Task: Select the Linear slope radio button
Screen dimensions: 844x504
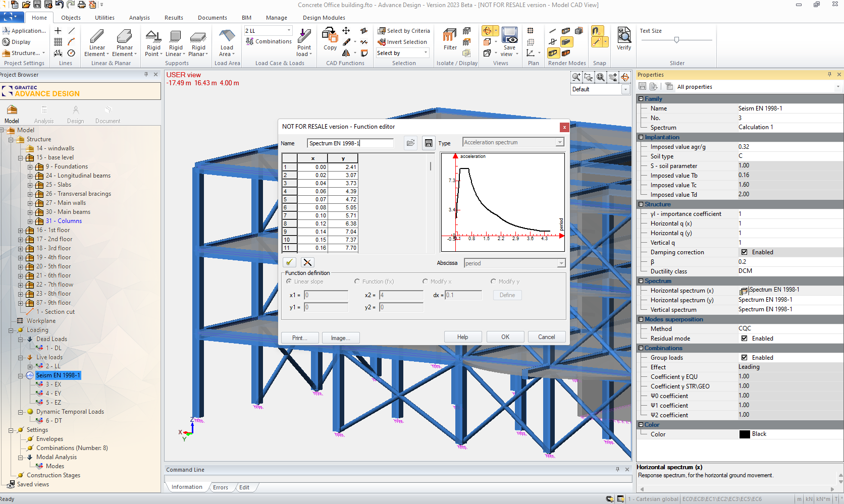Action: pos(289,282)
